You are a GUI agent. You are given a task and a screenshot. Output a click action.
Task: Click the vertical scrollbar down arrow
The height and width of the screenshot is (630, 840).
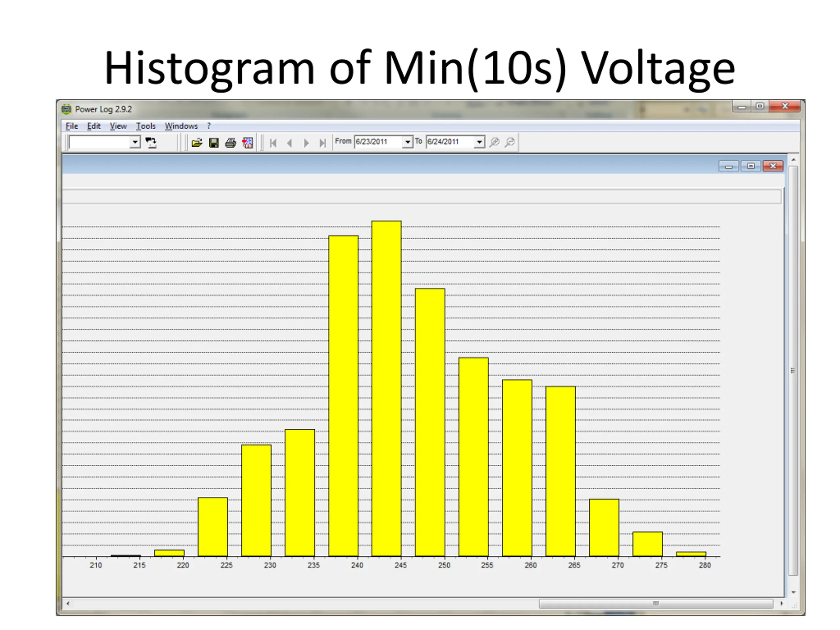793,592
